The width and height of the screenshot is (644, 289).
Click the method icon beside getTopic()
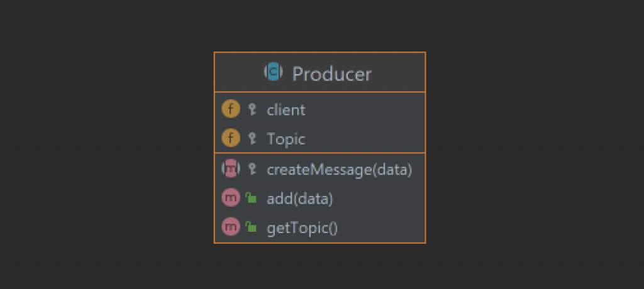231,227
